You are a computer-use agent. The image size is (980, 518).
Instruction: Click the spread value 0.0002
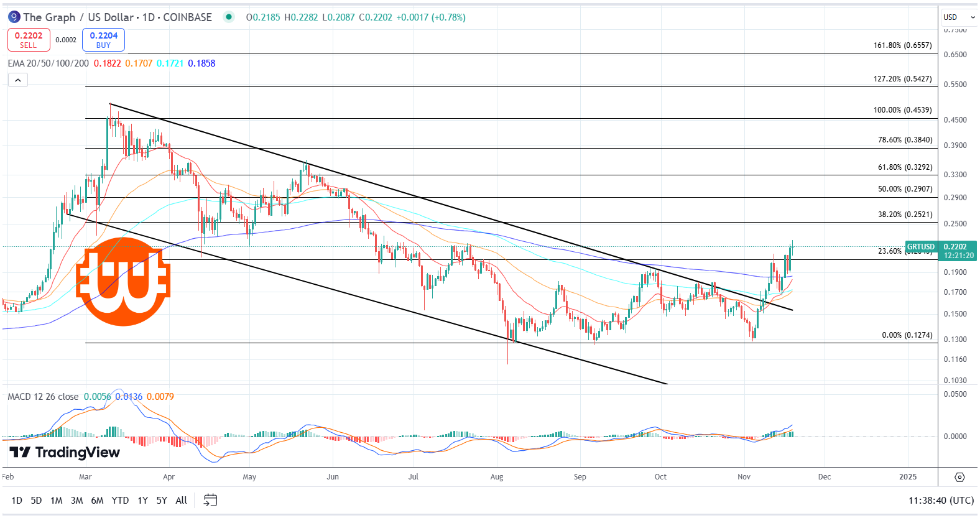click(x=66, y=40)
